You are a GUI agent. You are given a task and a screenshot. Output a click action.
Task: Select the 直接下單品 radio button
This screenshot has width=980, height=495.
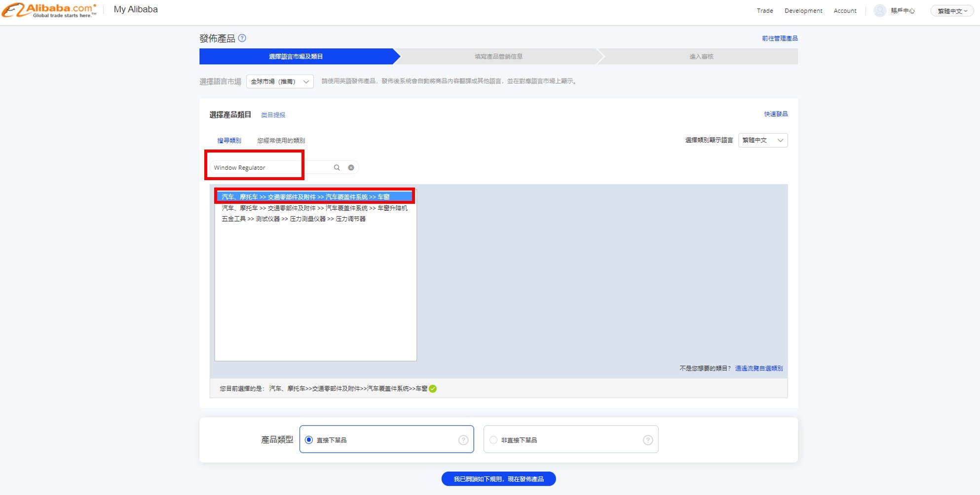coord(309,440)
